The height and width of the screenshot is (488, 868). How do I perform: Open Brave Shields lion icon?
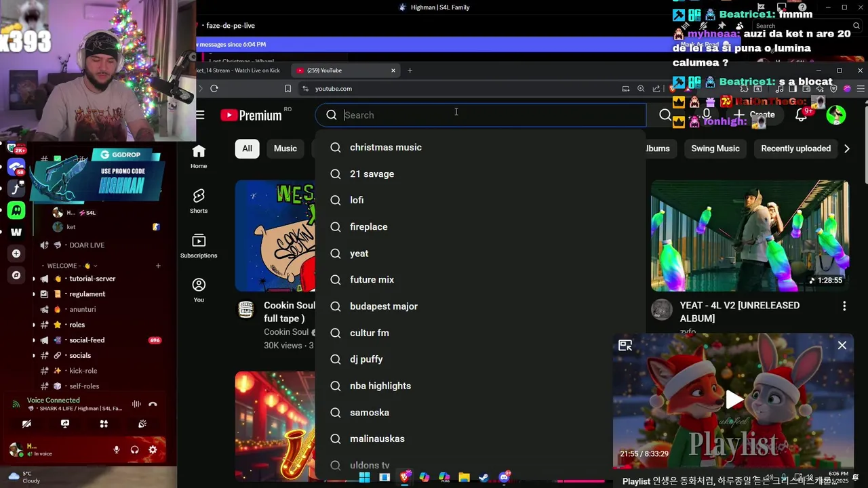click(673, 89)
